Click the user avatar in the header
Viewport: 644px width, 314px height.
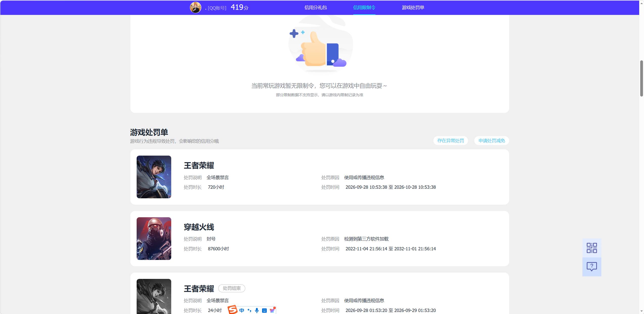(195, 7)
